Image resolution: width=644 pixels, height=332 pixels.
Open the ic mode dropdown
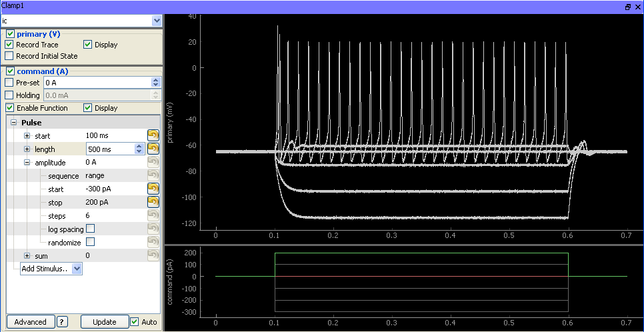(157, 20)
